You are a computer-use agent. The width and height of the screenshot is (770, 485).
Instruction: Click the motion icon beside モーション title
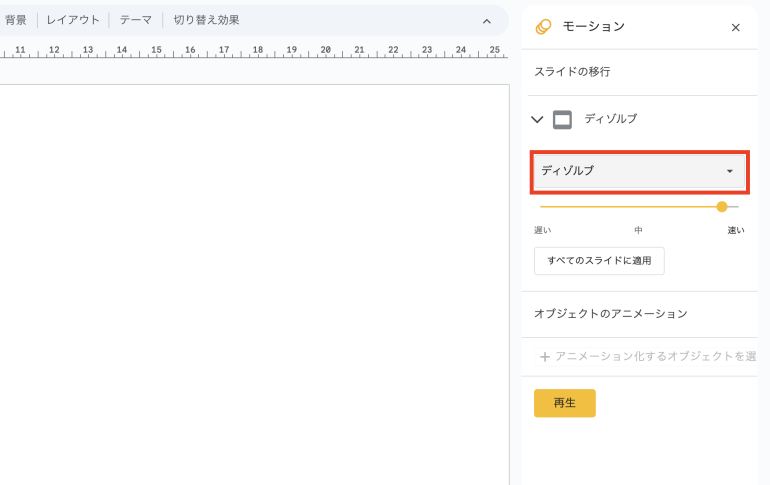coord(543,27)
